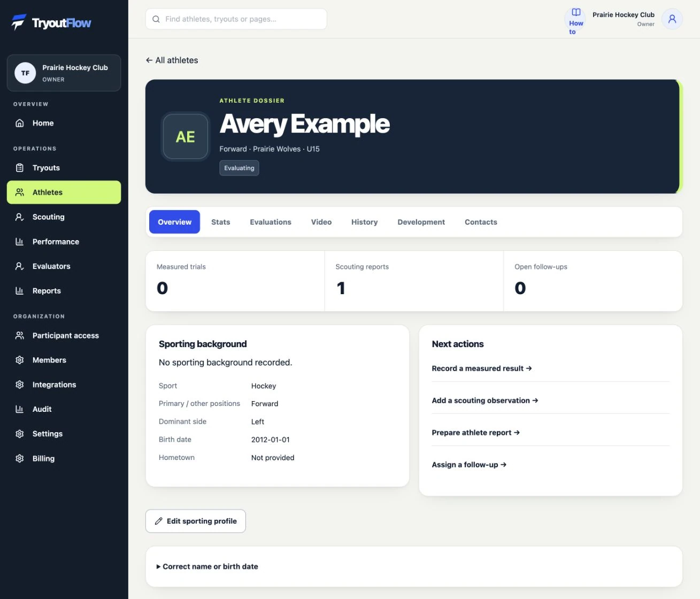Screen dimensions: 700x599
Task: Click the Dominant side value Left
Action: [258, 422]
